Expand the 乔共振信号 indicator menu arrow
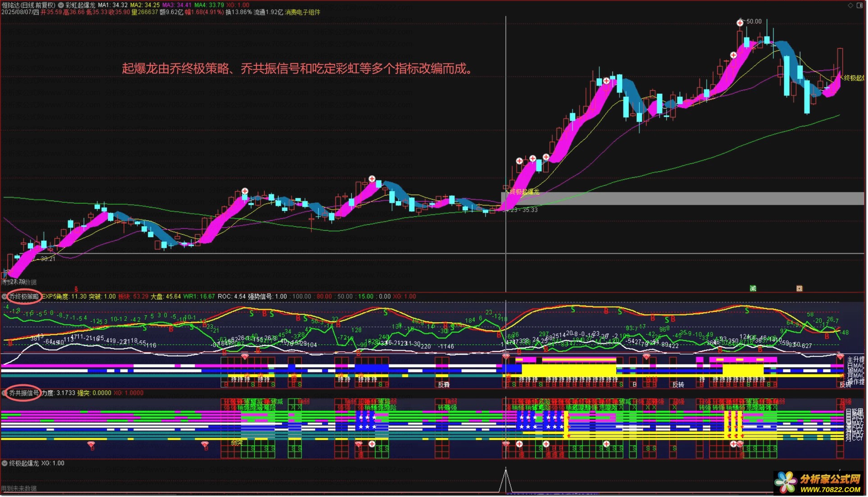Viewport: 868px width, 497px height. pyautogui.click(x=5, y=393)
